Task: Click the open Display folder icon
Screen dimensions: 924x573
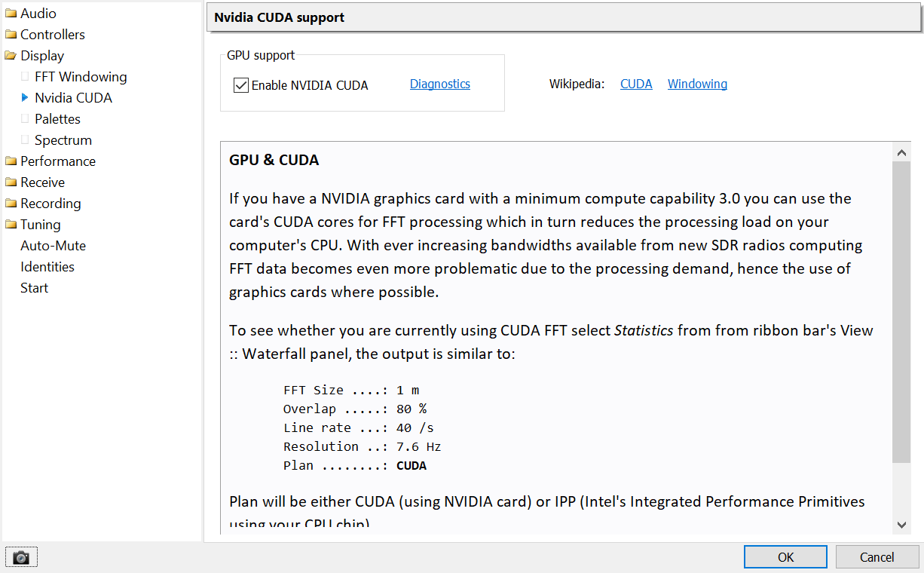Action: pos(11,56)
